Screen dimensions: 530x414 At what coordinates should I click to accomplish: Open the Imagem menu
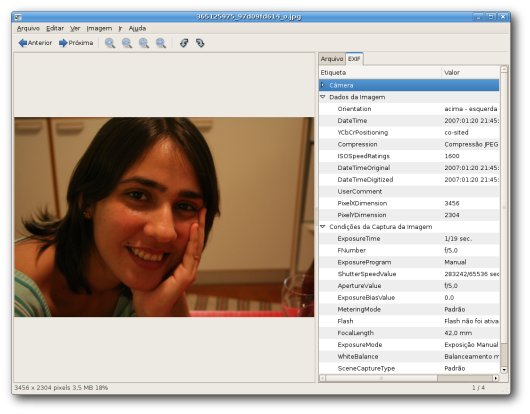[x=99, y=28]
